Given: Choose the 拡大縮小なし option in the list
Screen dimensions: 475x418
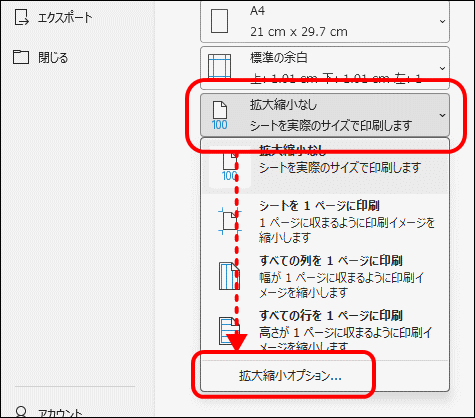Looking at the screenshot, I should (325, 166).
